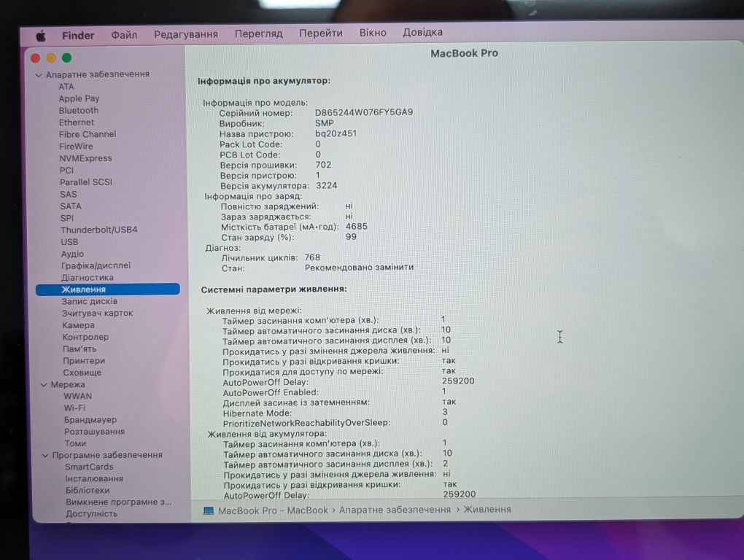Select Інсталювання in the sidebar

coord(94,479)
